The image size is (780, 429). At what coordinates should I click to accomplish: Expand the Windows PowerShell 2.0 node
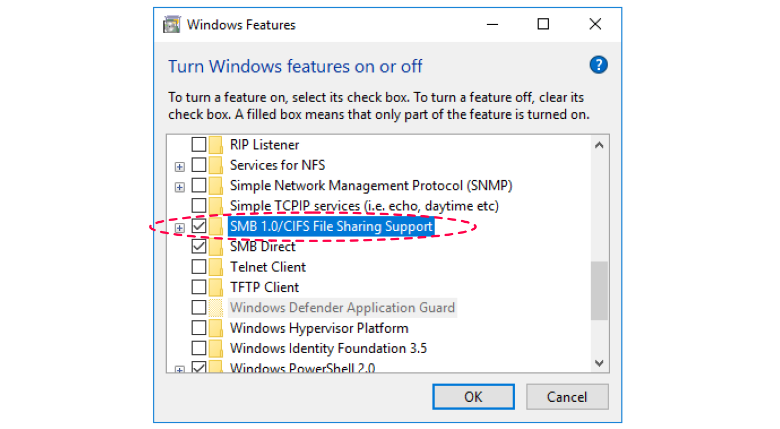point(180,369)
